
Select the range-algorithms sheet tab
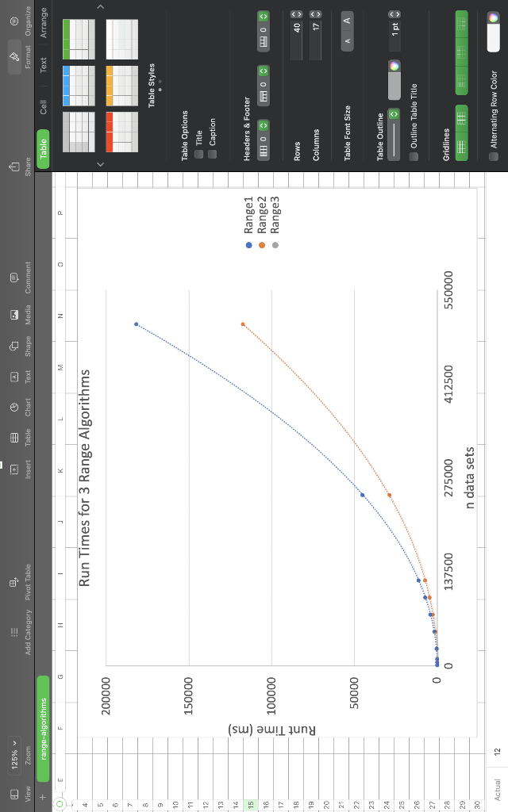(43, 729)
